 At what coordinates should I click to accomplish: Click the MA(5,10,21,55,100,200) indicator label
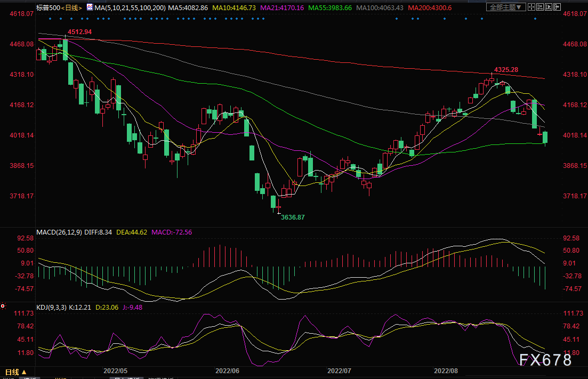[130, 7]
